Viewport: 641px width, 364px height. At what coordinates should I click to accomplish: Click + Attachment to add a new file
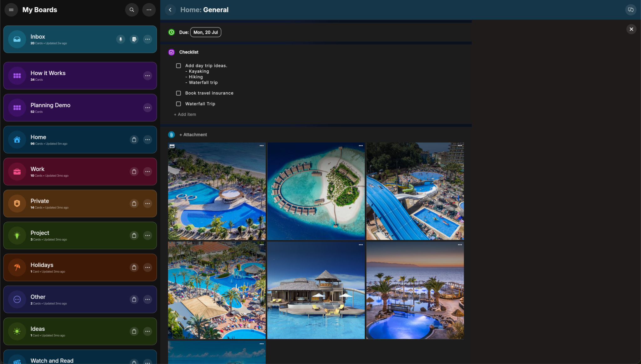(193, 134)
